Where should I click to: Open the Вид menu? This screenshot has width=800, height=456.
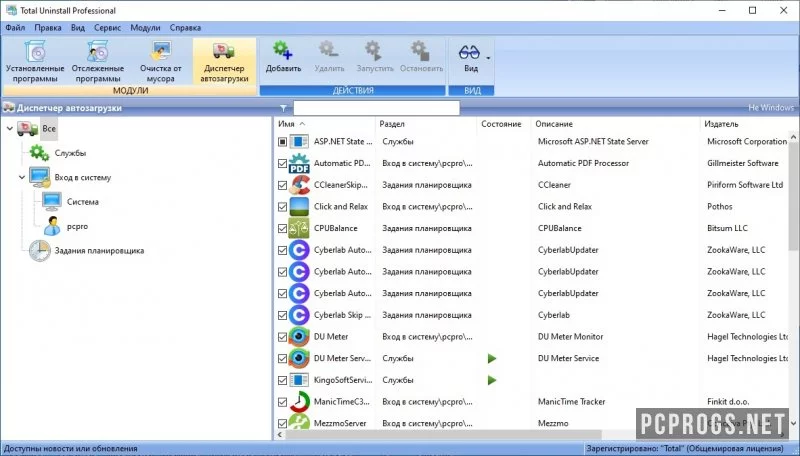click(78, 28)
